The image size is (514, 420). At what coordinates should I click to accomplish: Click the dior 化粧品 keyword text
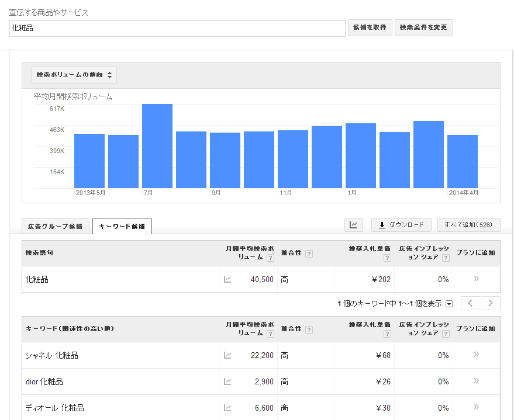[x=44, y=381]
